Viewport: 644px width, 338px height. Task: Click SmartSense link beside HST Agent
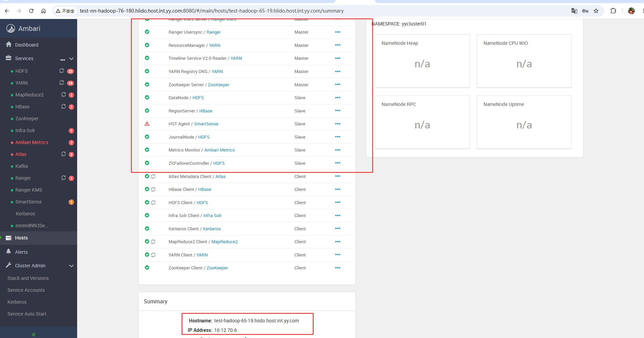coord(206,124)
